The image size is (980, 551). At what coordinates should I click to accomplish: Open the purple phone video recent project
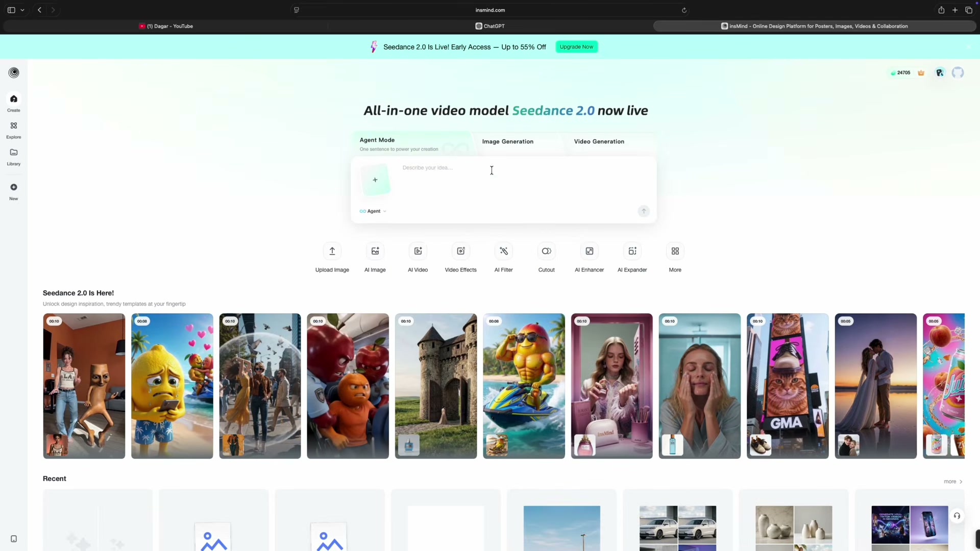pos(910,520)
